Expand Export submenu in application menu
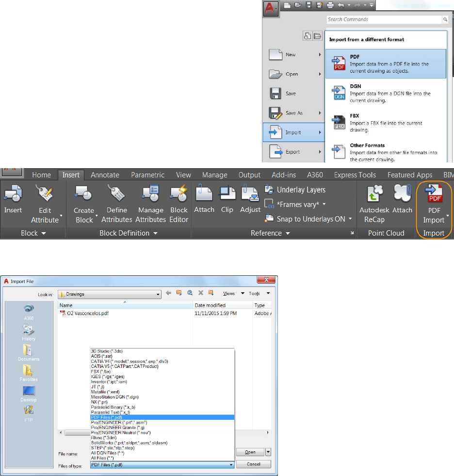The image size is (454, 476). (320, 152)
